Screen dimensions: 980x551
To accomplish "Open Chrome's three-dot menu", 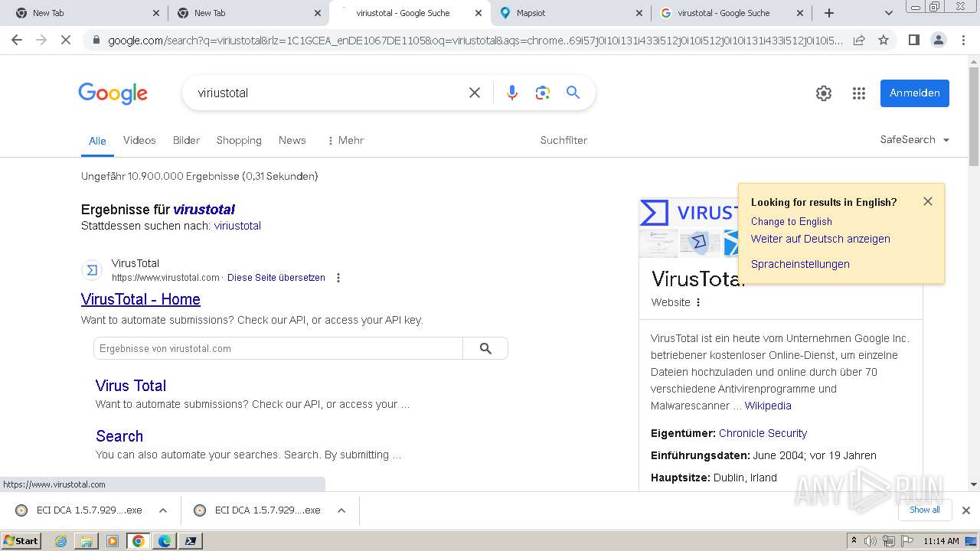I will click(x=963, y=40).
